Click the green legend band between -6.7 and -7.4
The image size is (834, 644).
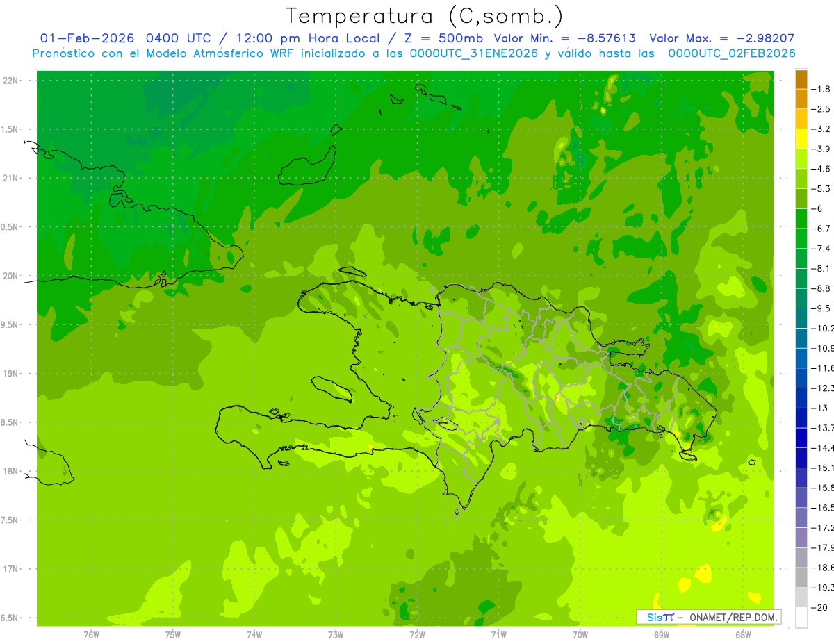pos(801,238)
